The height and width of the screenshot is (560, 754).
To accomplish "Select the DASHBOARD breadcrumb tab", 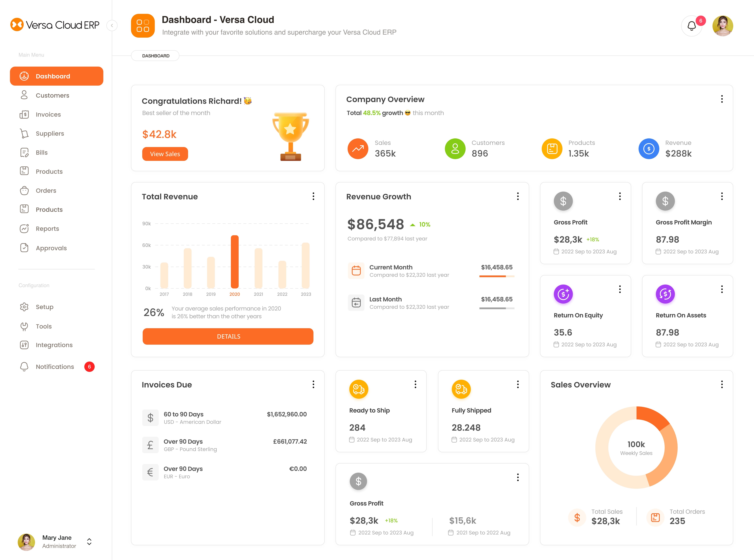I will pyautogui.click(x=155, y=56).
